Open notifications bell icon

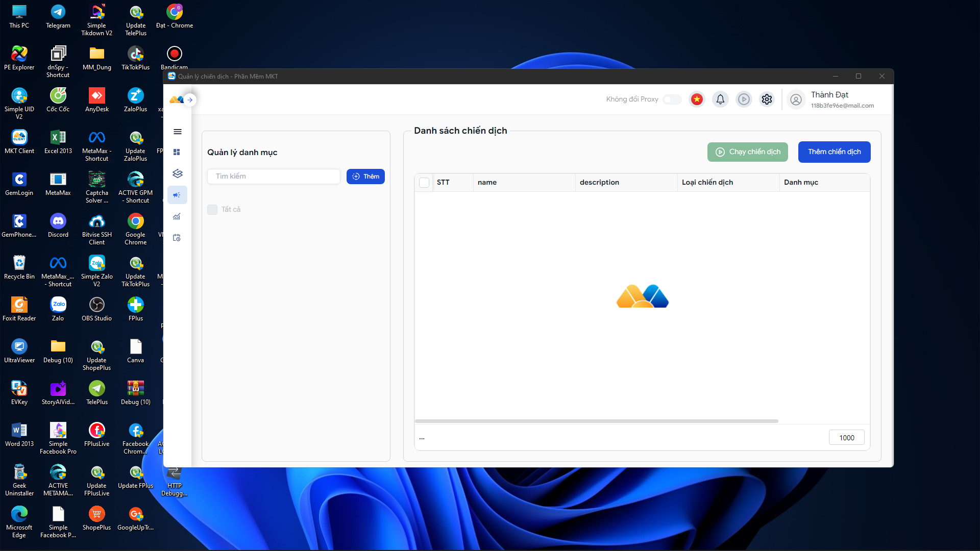point(720,99)
